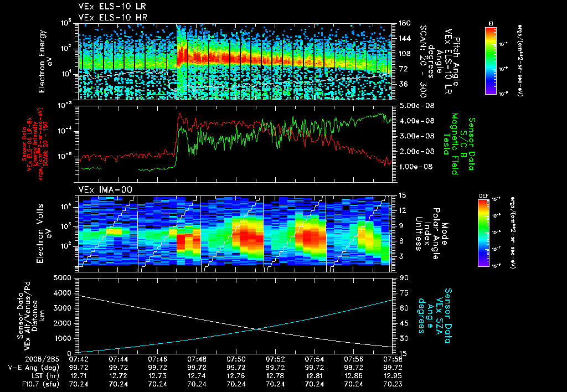
Task: Click the LST value 12.71
Action: (79, 376)
